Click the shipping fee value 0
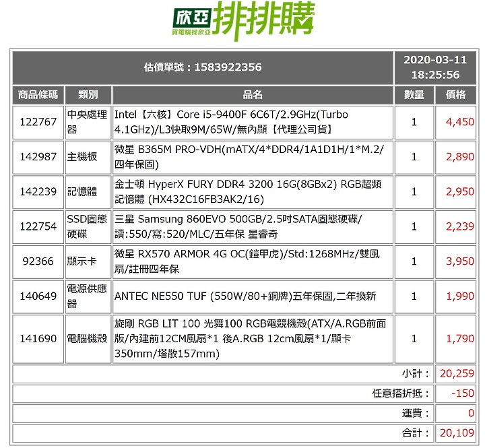Screen dimensions: 485x448 coord(471,414)
